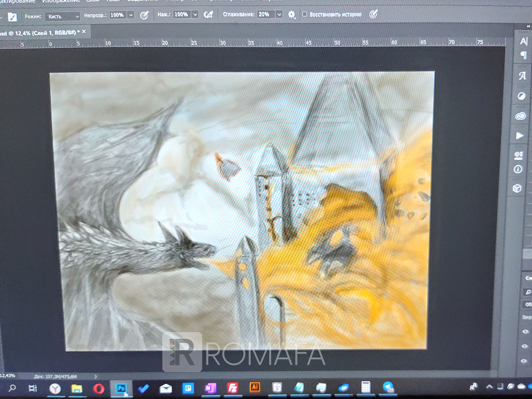Expand the Наж. flow slider arrow

tap(195, 15)
